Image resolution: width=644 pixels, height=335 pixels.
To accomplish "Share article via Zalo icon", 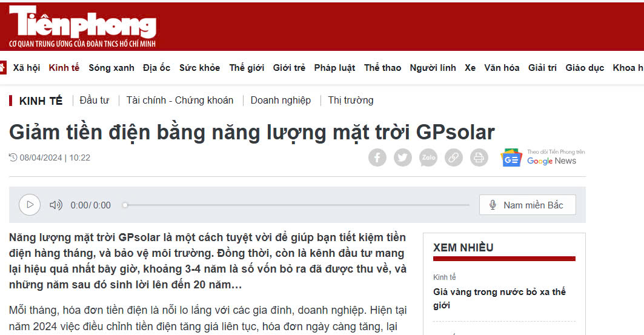I will 428,158.
